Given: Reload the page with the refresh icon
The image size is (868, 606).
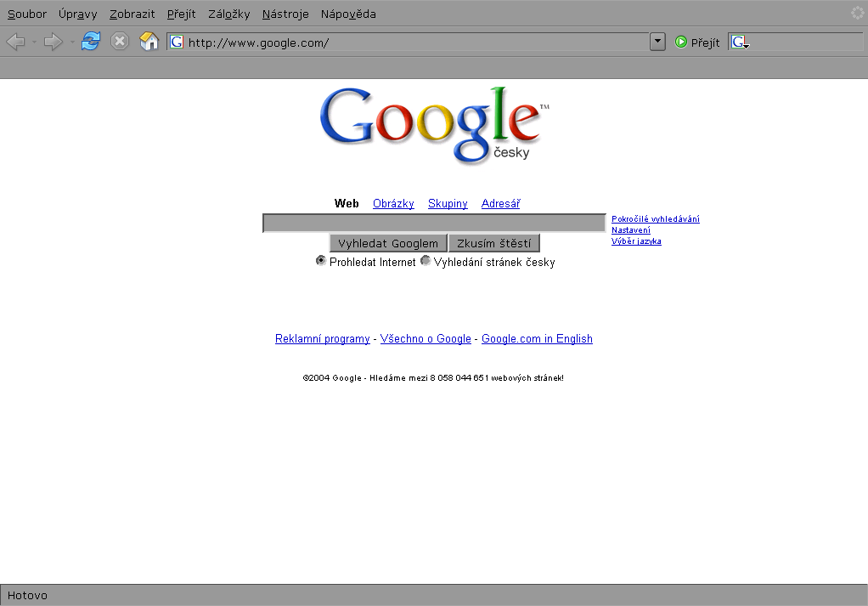Looking at the screenshot, I should 91,41.
